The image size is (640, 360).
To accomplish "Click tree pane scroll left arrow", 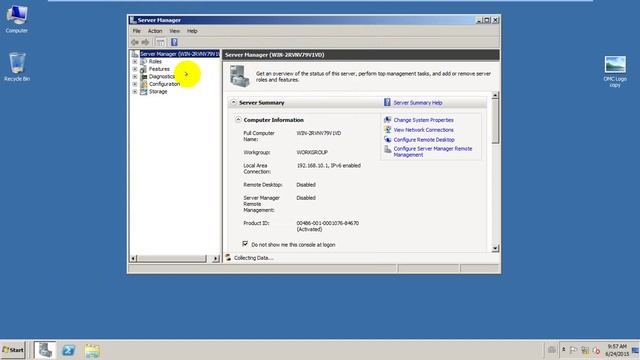I will click(133, 258).
